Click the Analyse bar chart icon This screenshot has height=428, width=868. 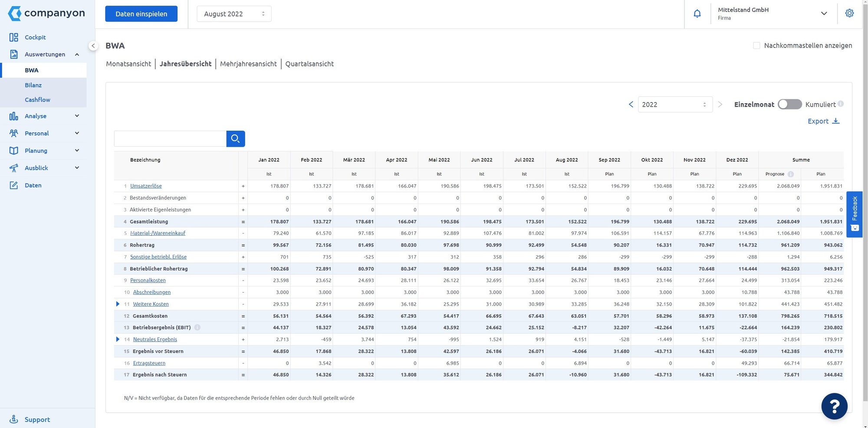[x=14, y=116]
